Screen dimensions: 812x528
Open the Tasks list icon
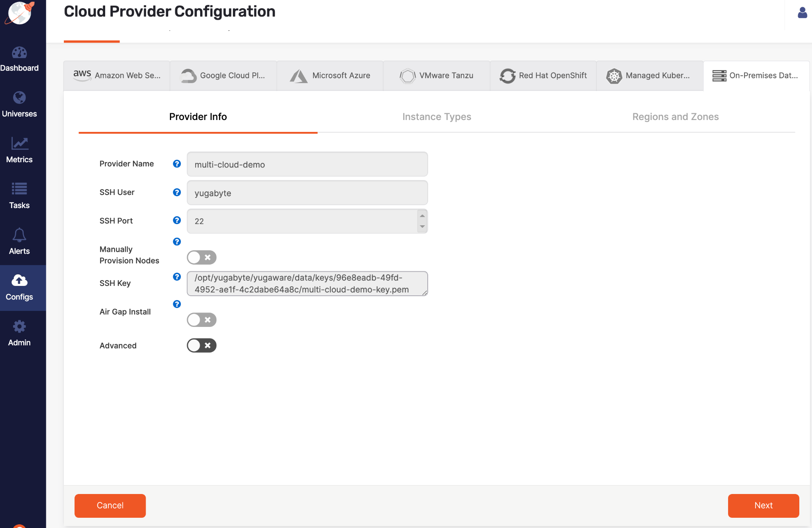coord(19,189)
